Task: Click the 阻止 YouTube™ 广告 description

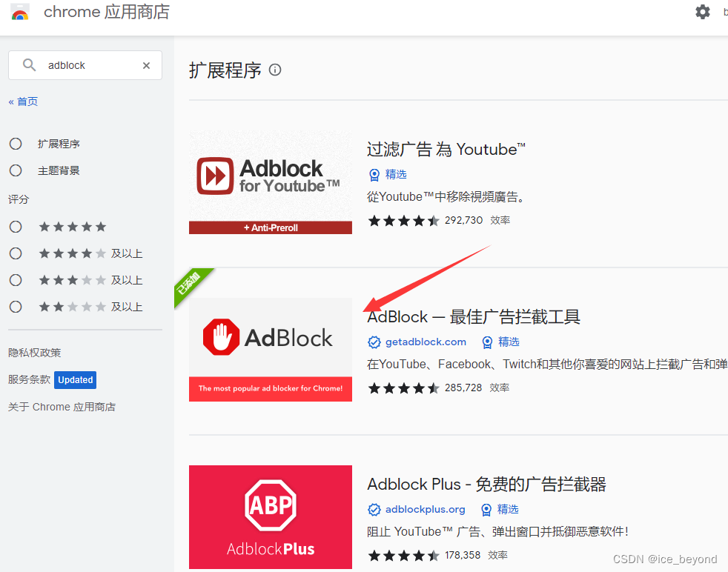Action: (497, 532)
